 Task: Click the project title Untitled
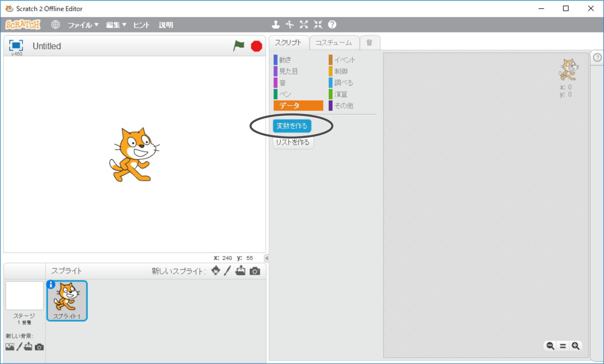coord(47,46)
